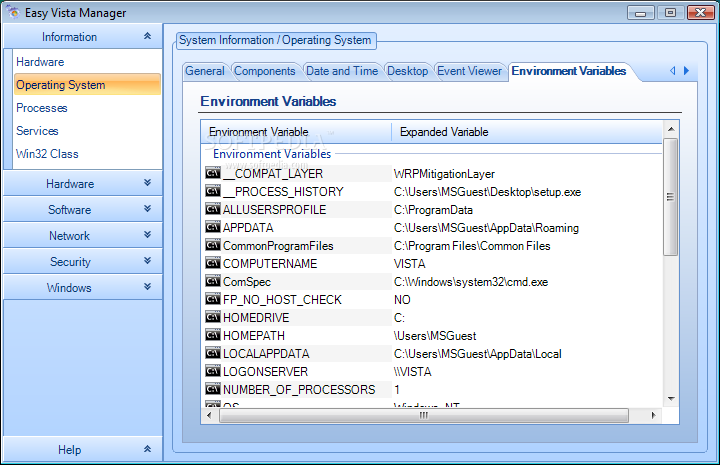Select the NUMBER_OF_PROCESSORS variable name

299,390
